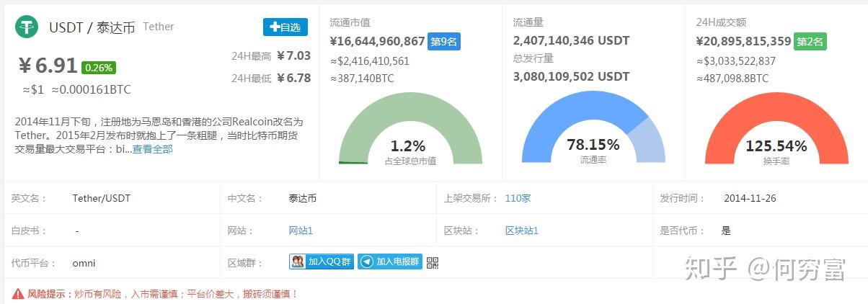This screenshot has width=868, height=304.
Task: Click the 泰达币 Chinese name cell
Action: click(302, 198)
